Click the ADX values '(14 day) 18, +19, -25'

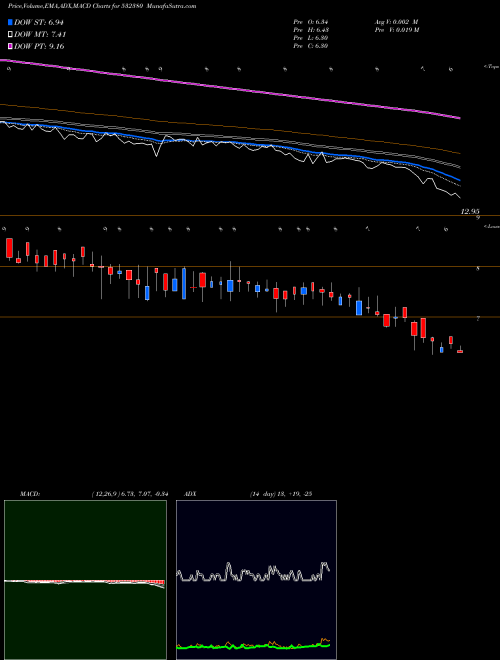click(280, 494)
